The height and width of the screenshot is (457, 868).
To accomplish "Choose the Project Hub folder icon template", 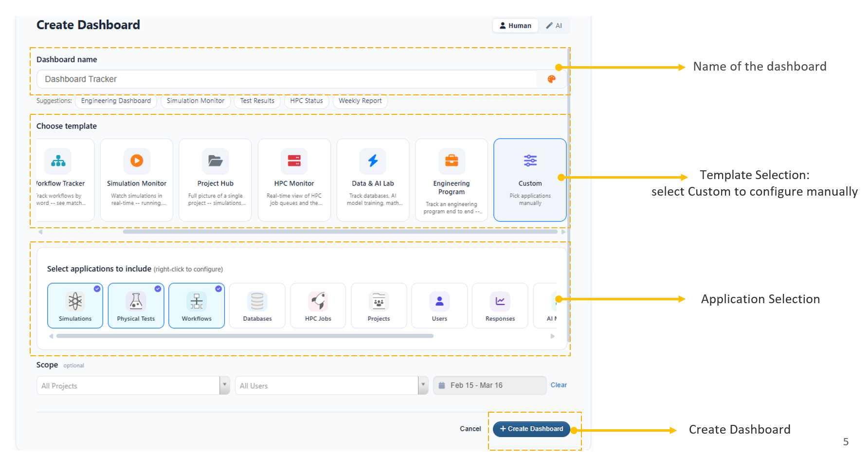I will tap(215, 161).
